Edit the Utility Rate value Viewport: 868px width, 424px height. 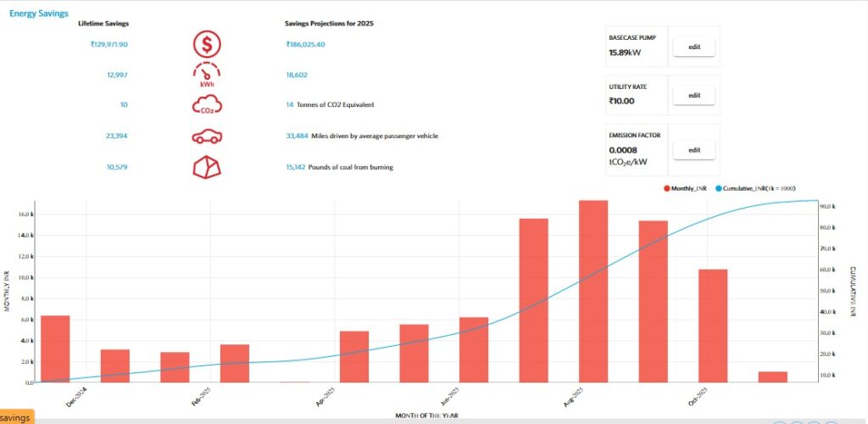[693, 96]
